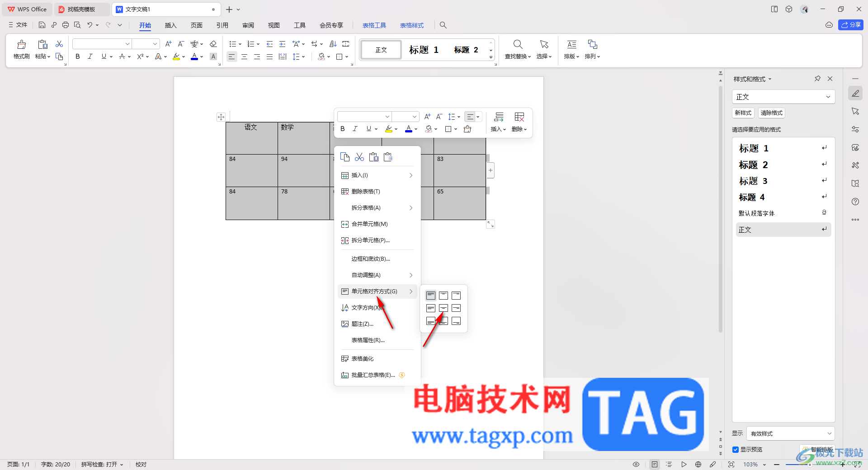Image resolution: width=868 pixels, height=470 pixels.
Task: Open the 插入 ribbon tab
Action: point(170,25)
